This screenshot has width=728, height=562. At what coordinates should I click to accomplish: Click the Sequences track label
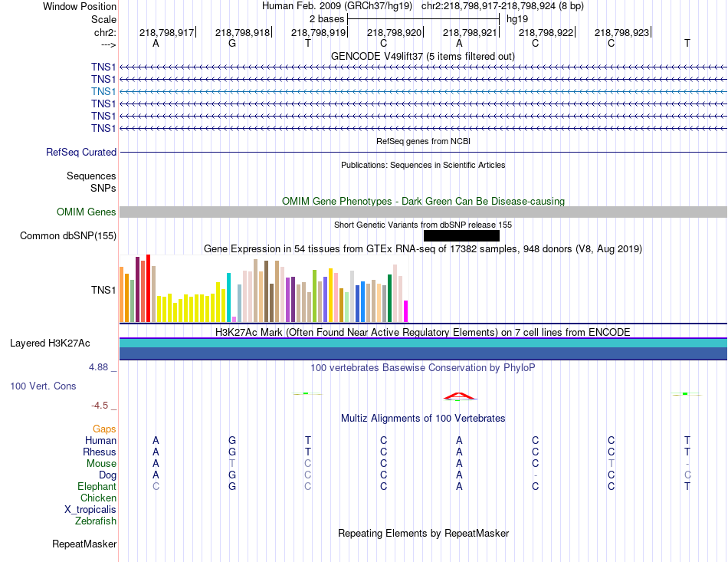[91, 176]
